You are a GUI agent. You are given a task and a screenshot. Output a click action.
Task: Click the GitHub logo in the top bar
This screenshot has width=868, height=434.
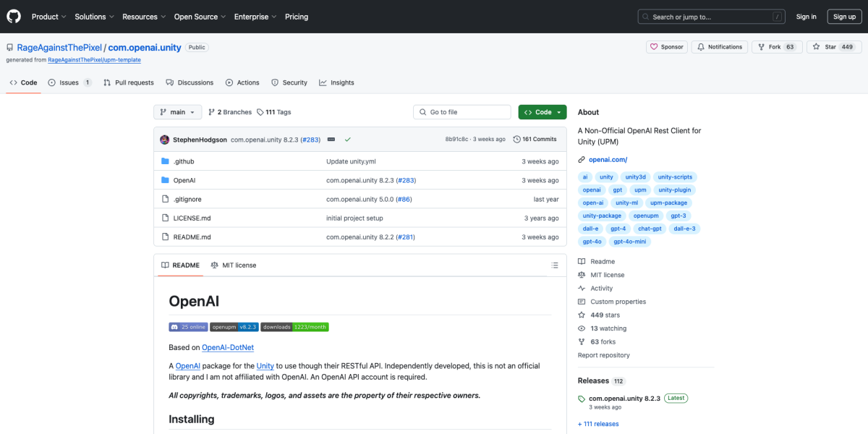[13, 16]
